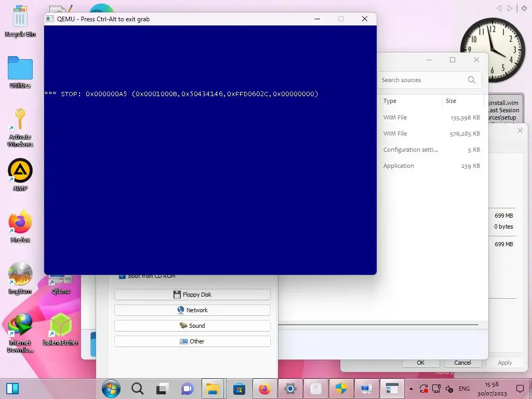This screenshot has width=532, height=399.
Task: Click the sync status tray icon
Action: [x=423, y=389]
